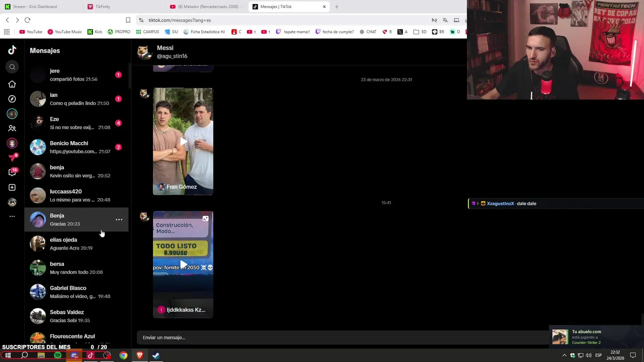Open the Friends icon in sidebar
The image size is (644, 362).
tap(12, 129)
